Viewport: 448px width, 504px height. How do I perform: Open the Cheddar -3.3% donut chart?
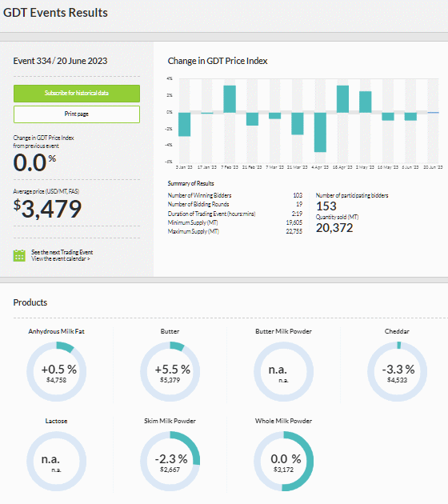pos(398,371)
